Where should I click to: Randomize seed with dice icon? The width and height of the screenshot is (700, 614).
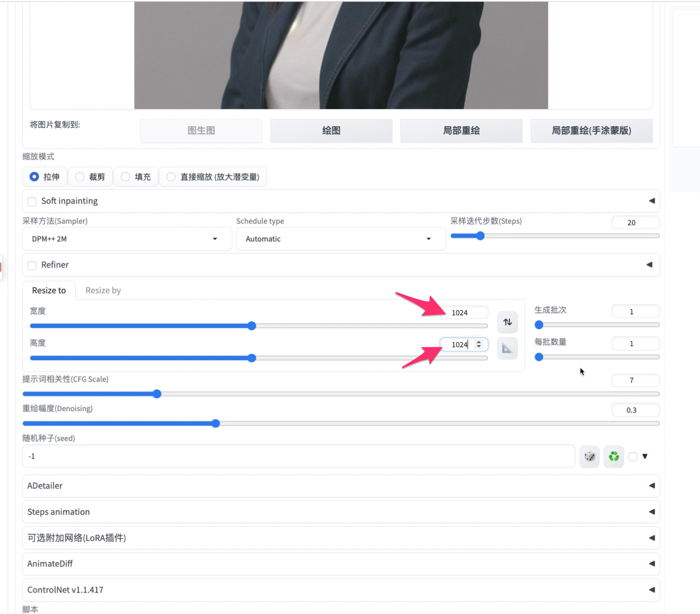[590, 457]
